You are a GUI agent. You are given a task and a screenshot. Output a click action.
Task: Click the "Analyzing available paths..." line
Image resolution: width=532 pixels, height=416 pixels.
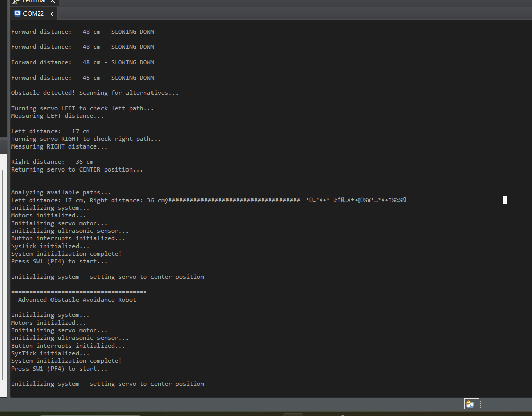pos(61,192)
